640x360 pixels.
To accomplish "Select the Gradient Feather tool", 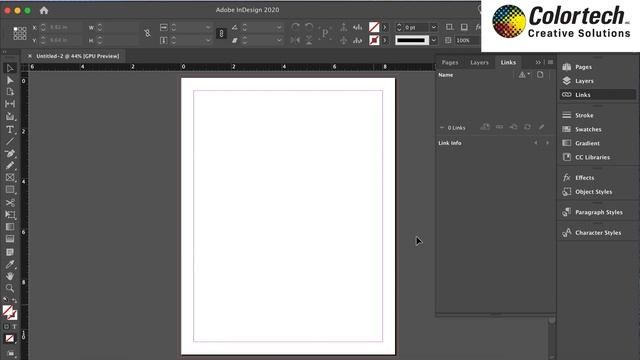I will pos(10,239).
